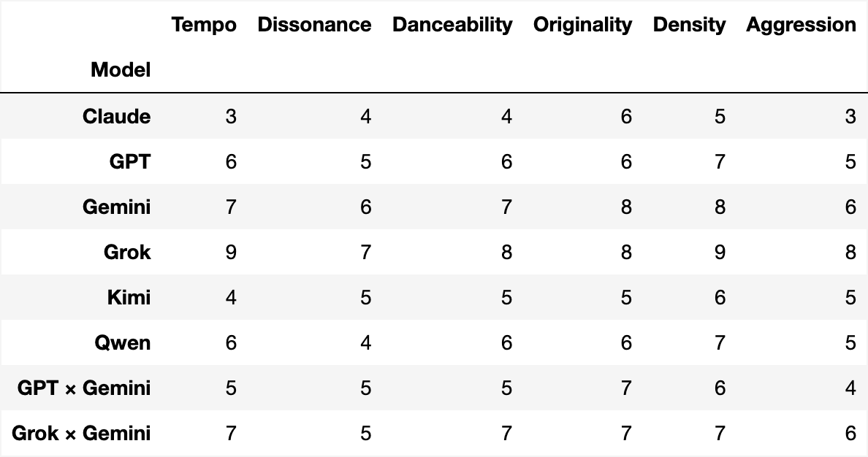Click Qwen's Dissonance value
The image size is (868, 457).
[365, 342]
